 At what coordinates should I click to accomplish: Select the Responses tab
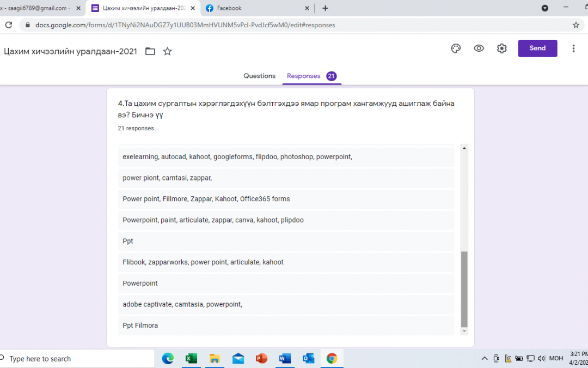pyautogui.click(x=311, y=76)
